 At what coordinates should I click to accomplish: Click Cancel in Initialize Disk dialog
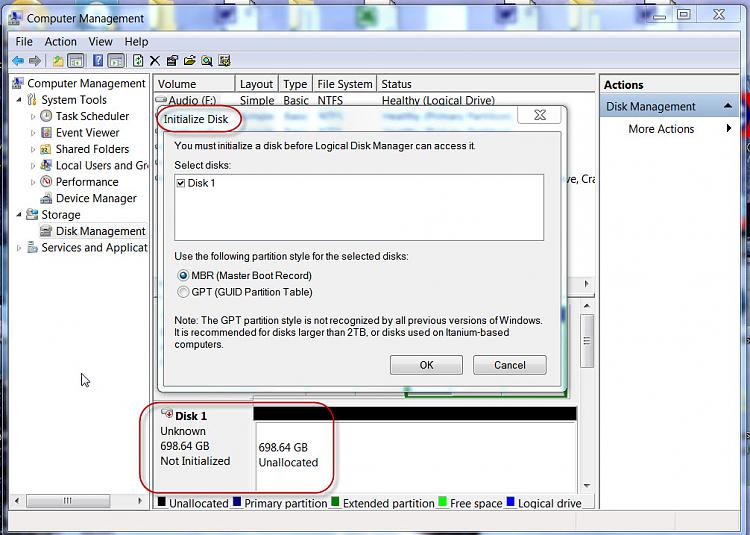click(x=509, y=365)
